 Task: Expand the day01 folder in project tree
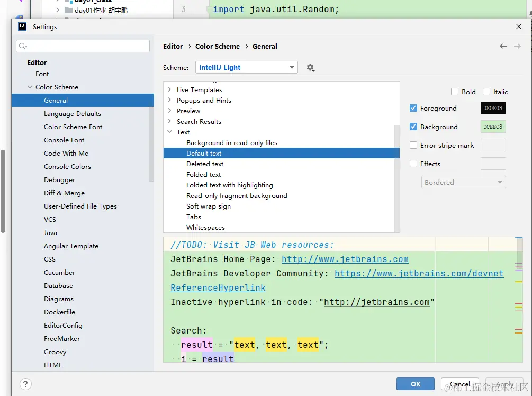pyautogui.click(x=58, y=10)
